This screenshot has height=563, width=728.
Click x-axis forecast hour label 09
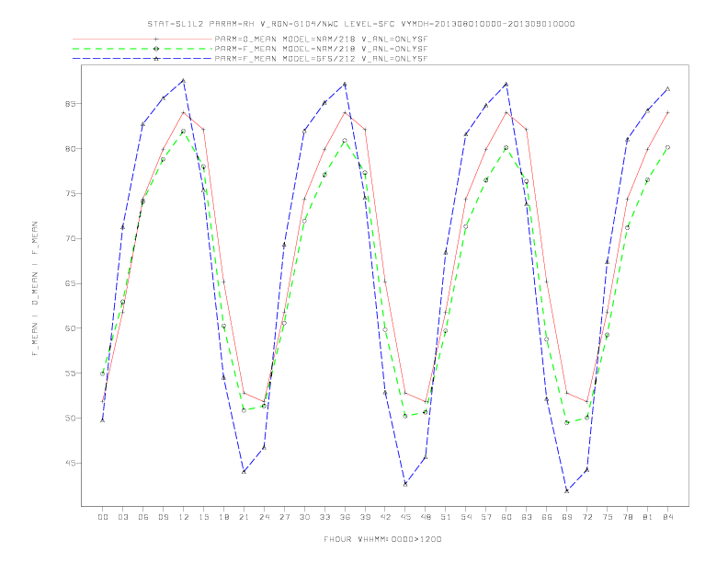point(164,517)
